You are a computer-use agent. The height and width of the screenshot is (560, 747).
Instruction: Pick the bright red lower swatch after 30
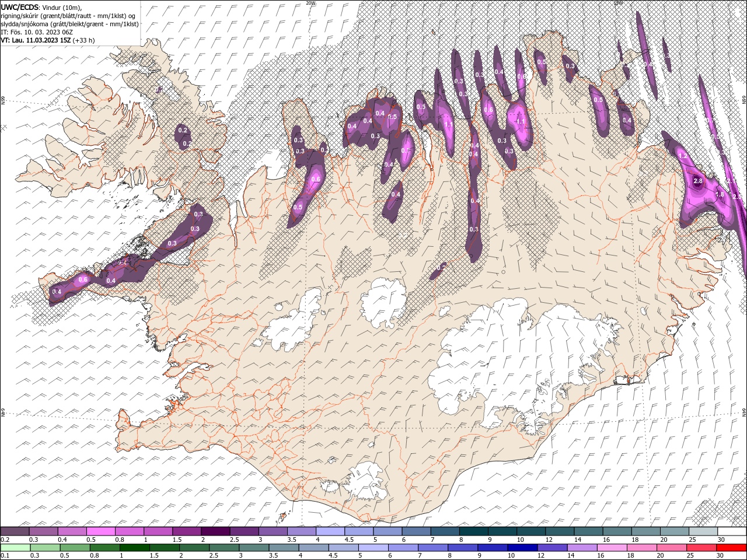pos(731,548)
